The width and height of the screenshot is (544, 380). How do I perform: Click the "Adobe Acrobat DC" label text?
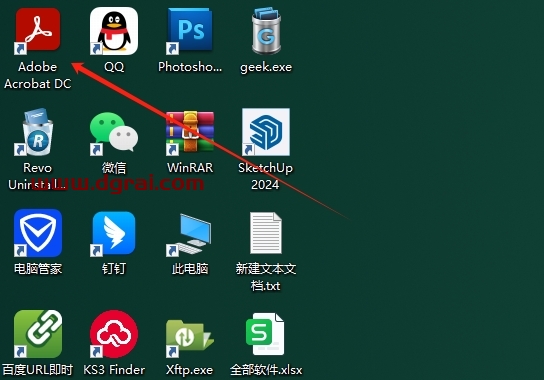point(38,75)
